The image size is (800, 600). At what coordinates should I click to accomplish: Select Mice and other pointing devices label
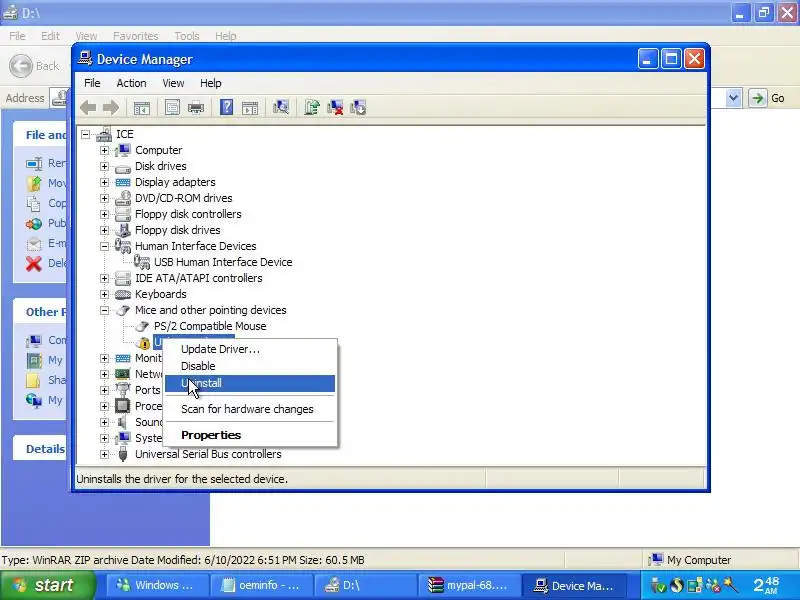(x=211, y=310)
